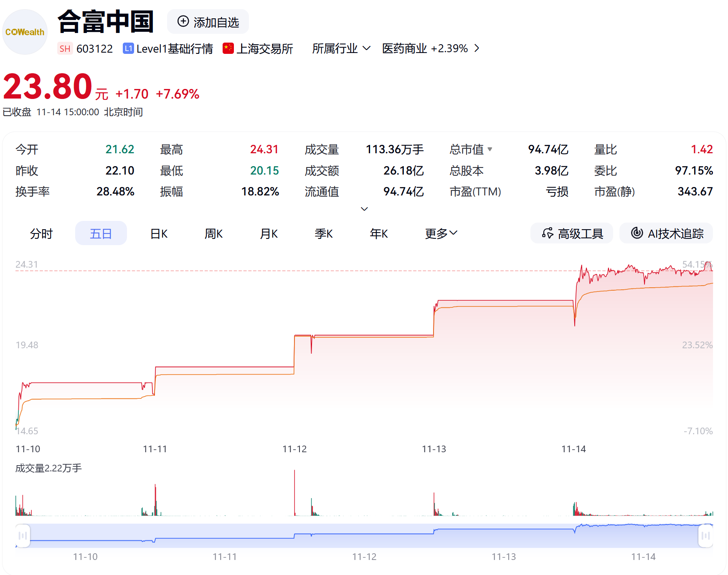Click the stock name 合富中国
The image size is (728, 575).
point(106,21)
